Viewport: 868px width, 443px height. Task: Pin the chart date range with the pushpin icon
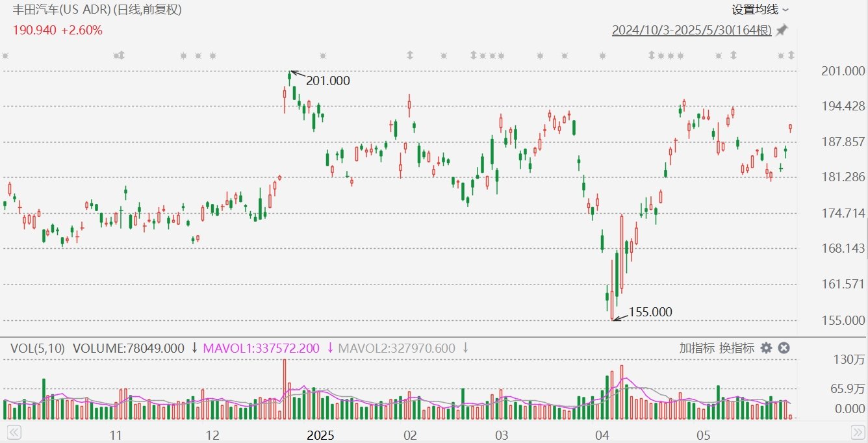tap(782, 30)
